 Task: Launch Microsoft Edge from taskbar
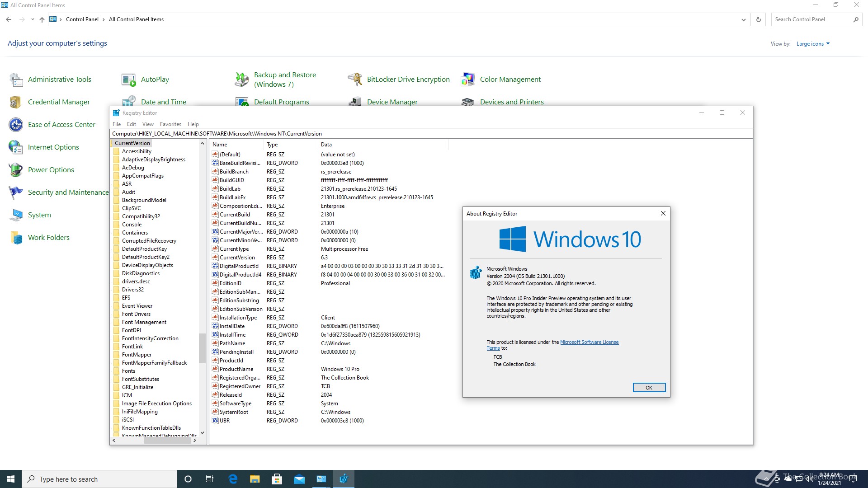(233, 479)
